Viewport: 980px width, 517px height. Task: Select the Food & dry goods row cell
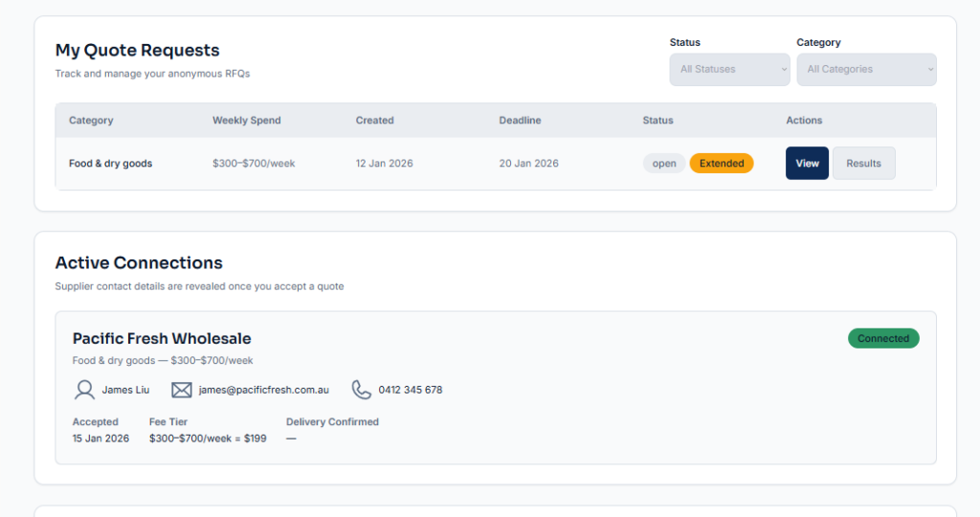click(110, 164)
